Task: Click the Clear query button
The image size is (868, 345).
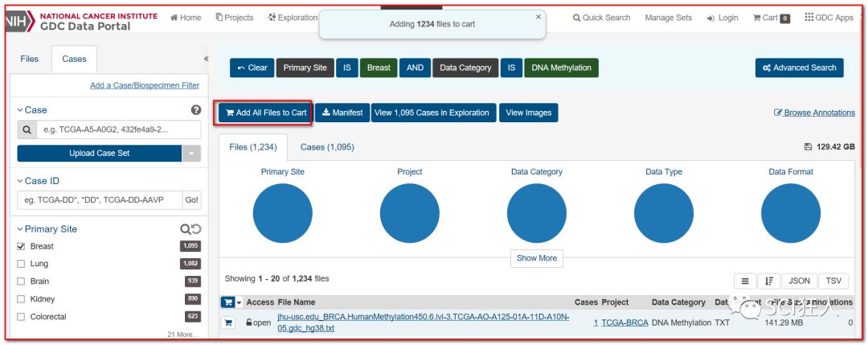Action: (252, 68)
